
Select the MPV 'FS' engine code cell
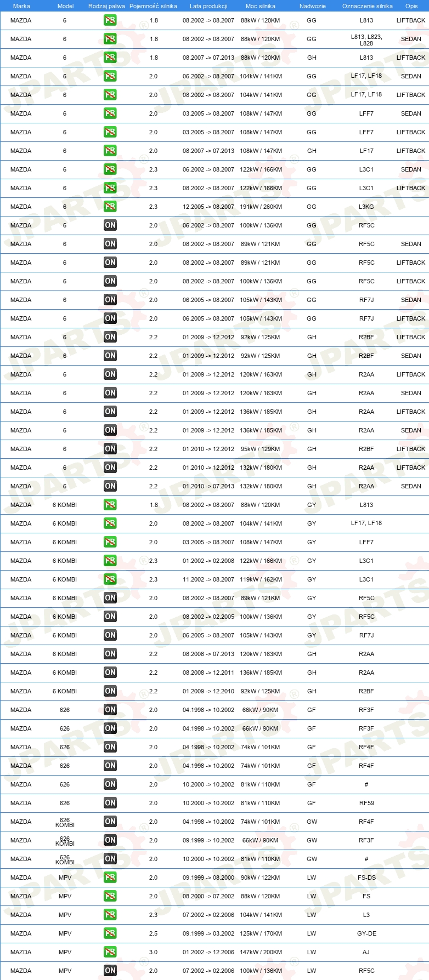click(366, 896)
